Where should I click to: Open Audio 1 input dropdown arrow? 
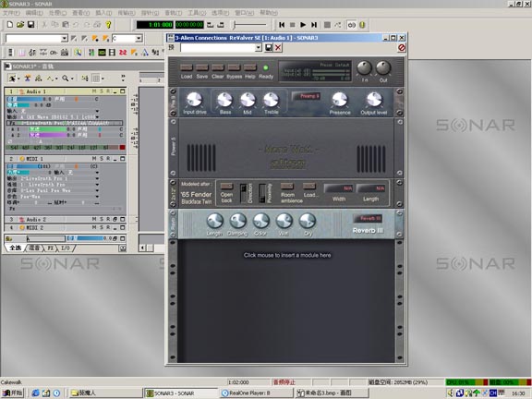click(97, 111)
